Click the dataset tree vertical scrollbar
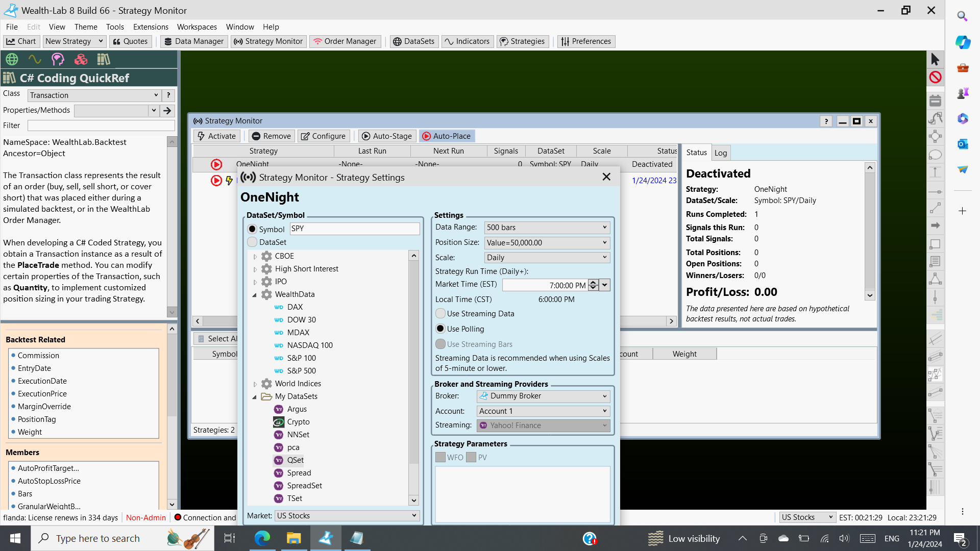 click(x=414, y=378)
